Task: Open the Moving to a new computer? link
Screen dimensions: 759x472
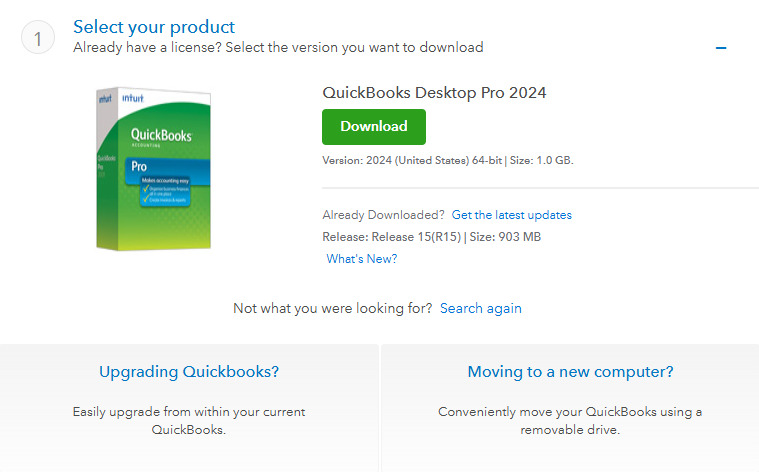Action: click(x=570, y=371)
